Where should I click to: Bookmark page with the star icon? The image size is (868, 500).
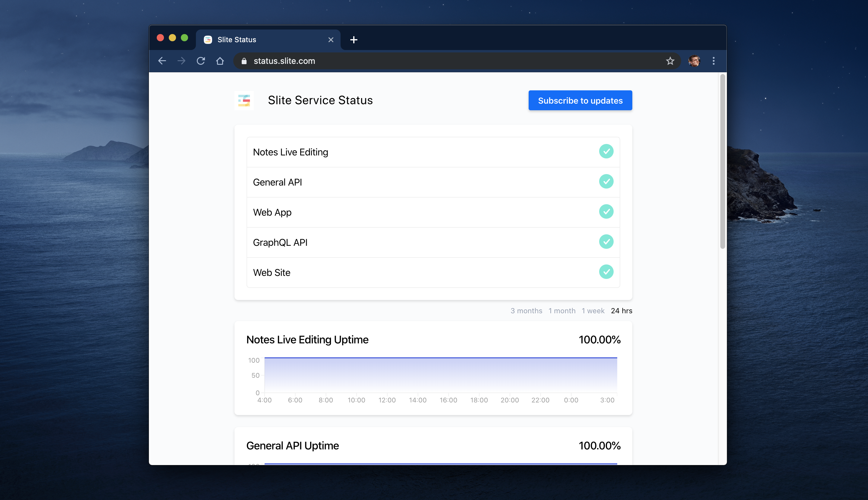click(x=670, y=61)
